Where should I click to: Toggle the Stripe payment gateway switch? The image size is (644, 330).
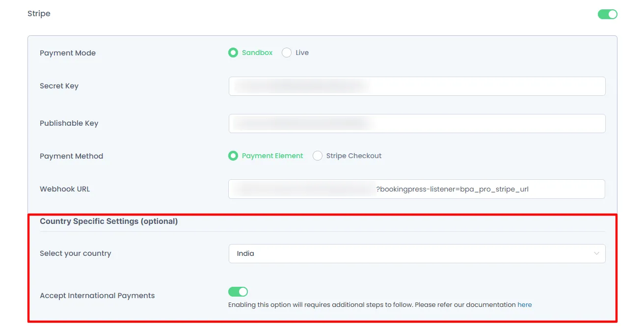607,14
